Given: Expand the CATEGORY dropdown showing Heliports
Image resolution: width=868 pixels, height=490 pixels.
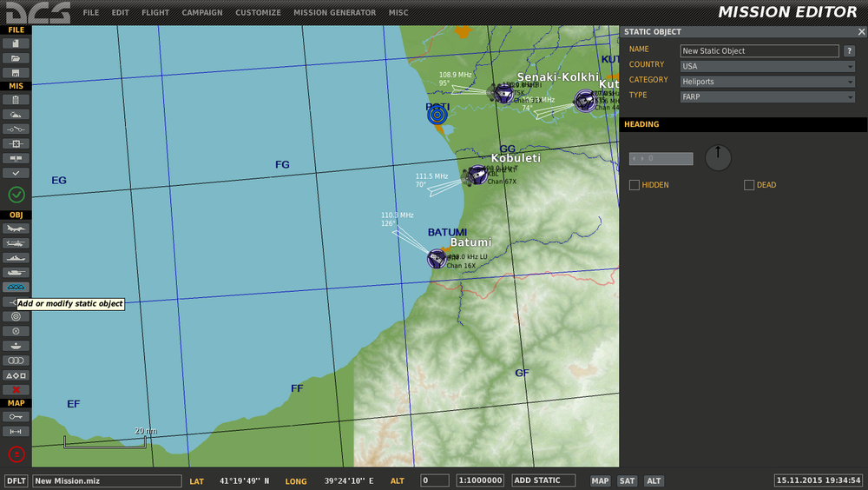Looking at the screenshot, I should coord(767,82).
